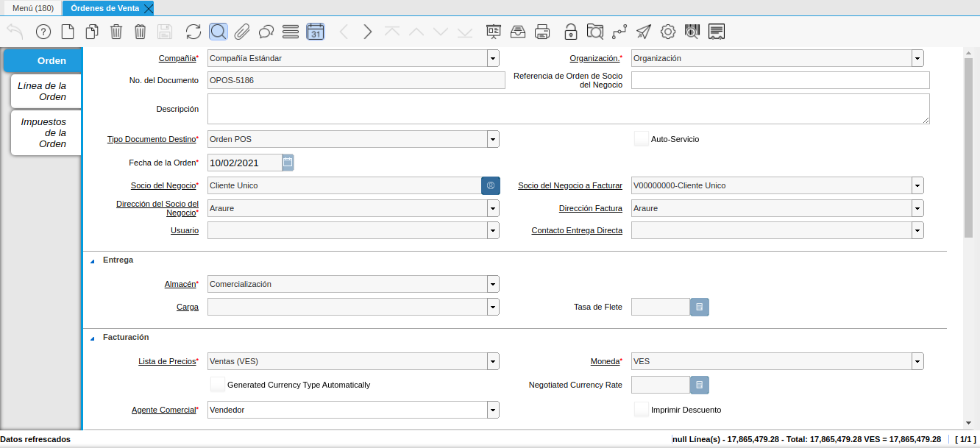Open the Compañía dropdown
Image resolution: width=980 pixels, height=448 pixels.
tap(493, 58)
